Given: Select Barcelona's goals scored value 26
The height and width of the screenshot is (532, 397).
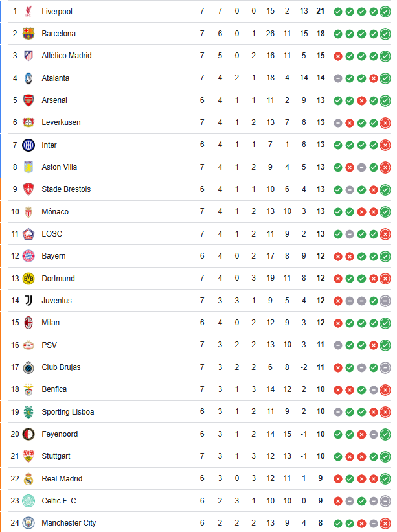Looking at the screenshot, I should click(x=270, y=33).
